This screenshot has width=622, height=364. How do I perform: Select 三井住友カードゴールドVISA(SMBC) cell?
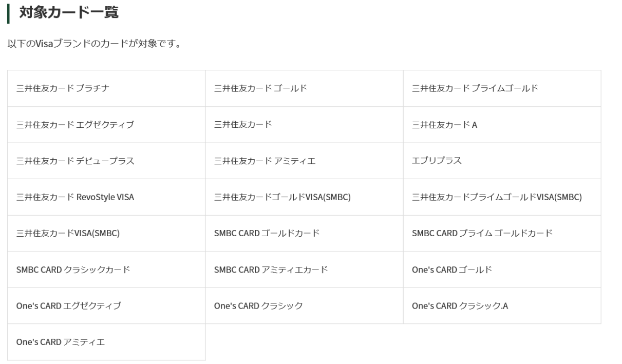(x=305, y=197)
